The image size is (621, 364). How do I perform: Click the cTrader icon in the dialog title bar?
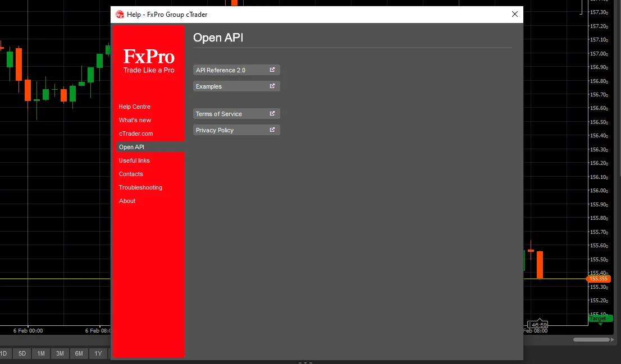(119, 14)
